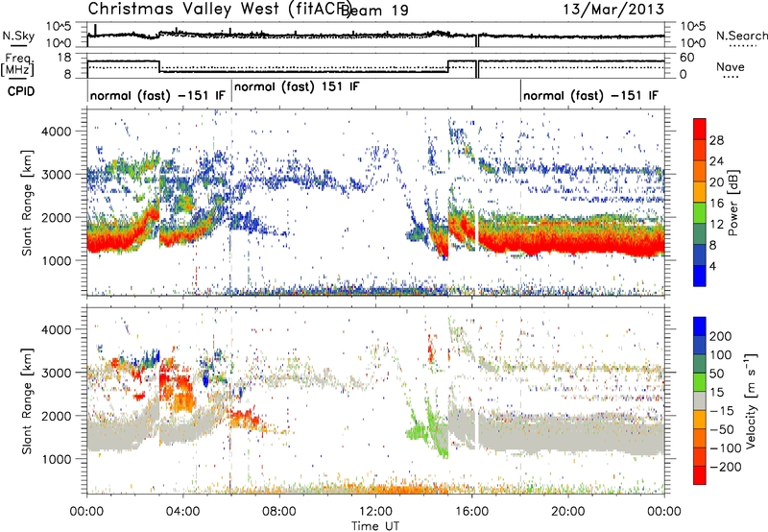Pick the red top segment of Power color bar
The height and width of the screenshot is (532, 768).
pyautogui.click(x=700, y=129)
